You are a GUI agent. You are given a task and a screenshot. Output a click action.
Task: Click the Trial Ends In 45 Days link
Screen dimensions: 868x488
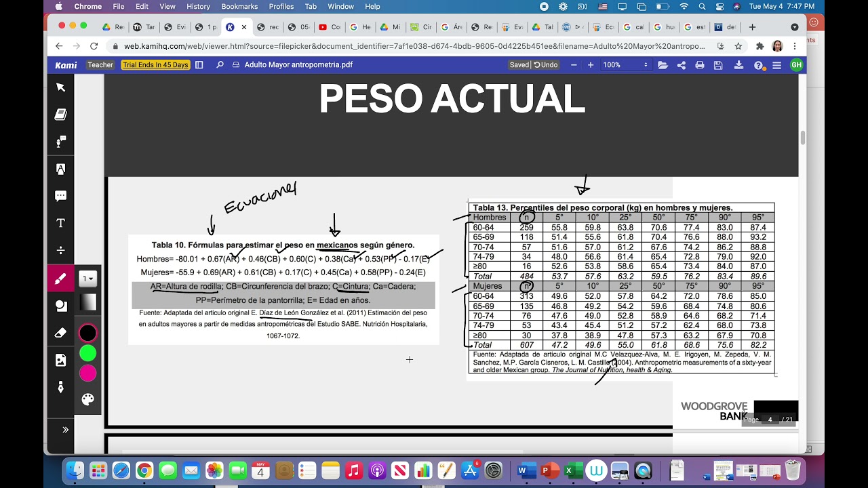point(155,65)
